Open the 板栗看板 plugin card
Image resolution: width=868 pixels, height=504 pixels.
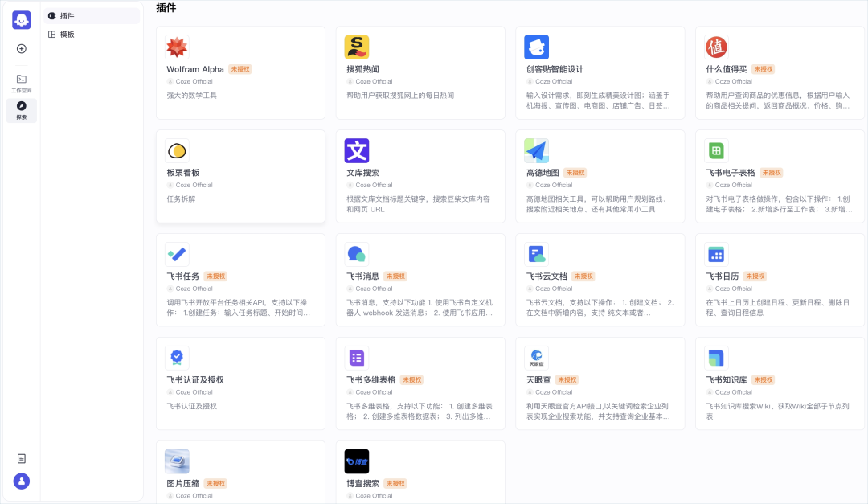240,176
